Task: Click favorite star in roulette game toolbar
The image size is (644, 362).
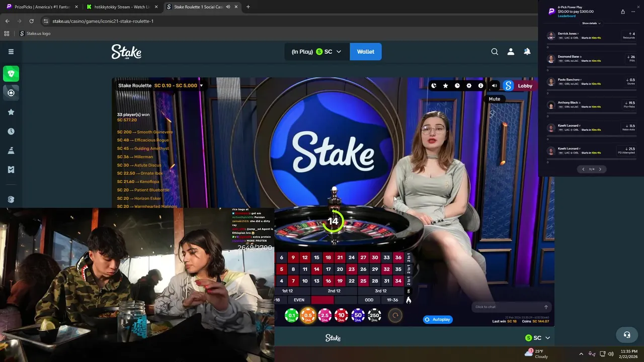Action: pyautogui.click(x=445, y=85)
